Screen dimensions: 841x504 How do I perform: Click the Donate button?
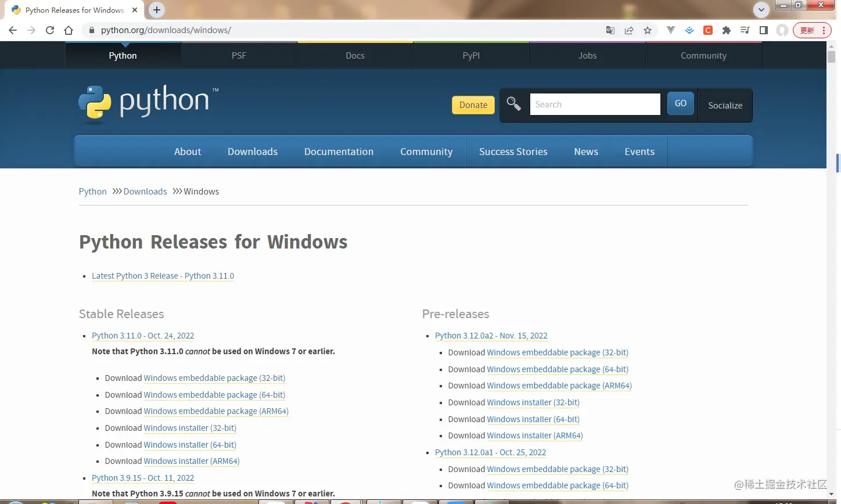[x=473, y=105]
